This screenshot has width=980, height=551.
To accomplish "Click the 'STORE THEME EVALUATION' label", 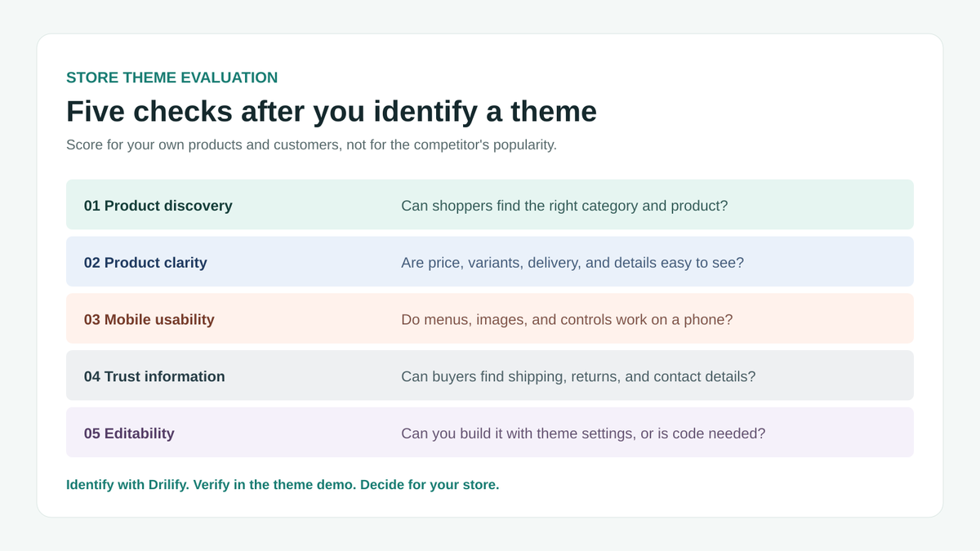I will click(171, 78).
